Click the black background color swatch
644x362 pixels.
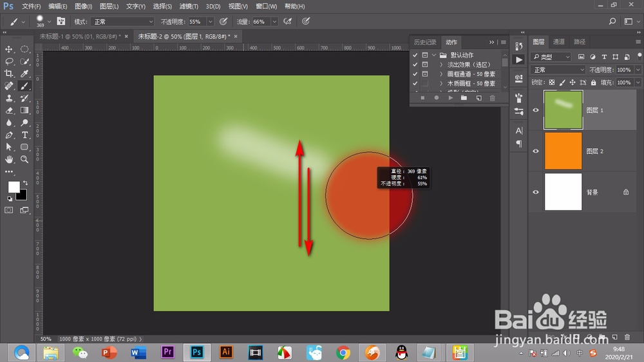pos(22,196)
